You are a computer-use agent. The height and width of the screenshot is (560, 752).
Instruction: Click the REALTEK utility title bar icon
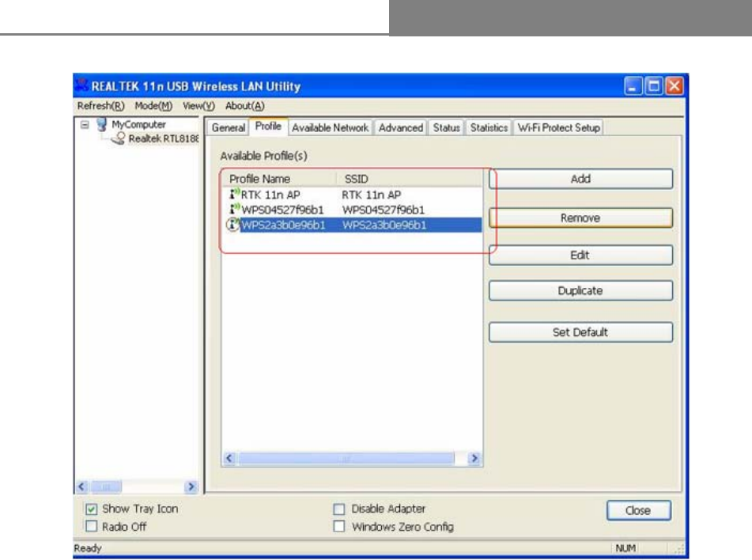tap(81, 86)
